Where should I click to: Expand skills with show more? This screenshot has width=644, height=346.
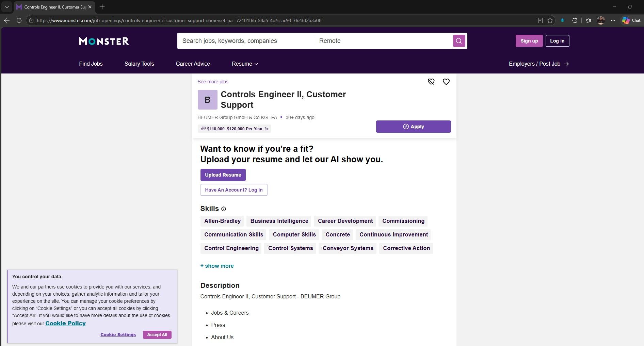[217, 266]
